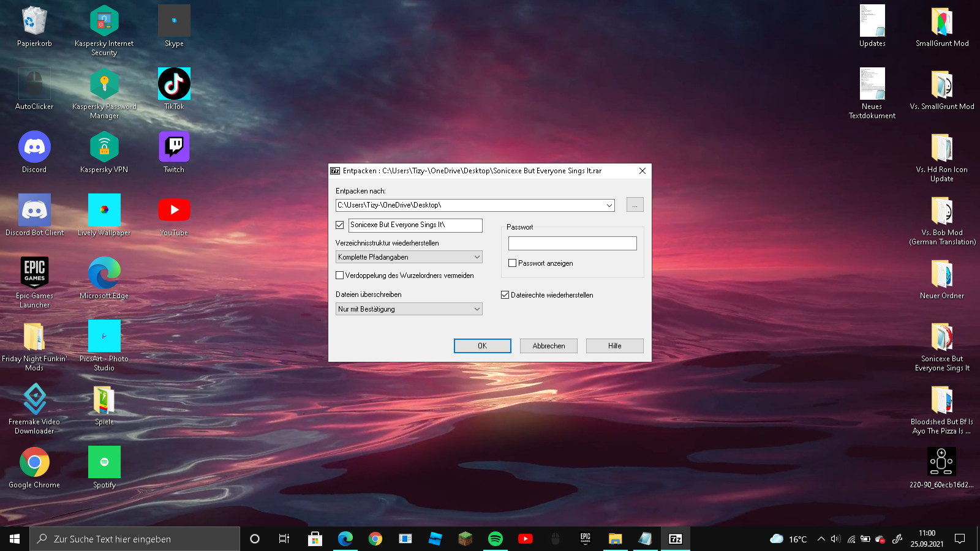The height and width of the screenshot is (551, 980).
Task: Browse folders using the ... button
Action: pos(635,204)
